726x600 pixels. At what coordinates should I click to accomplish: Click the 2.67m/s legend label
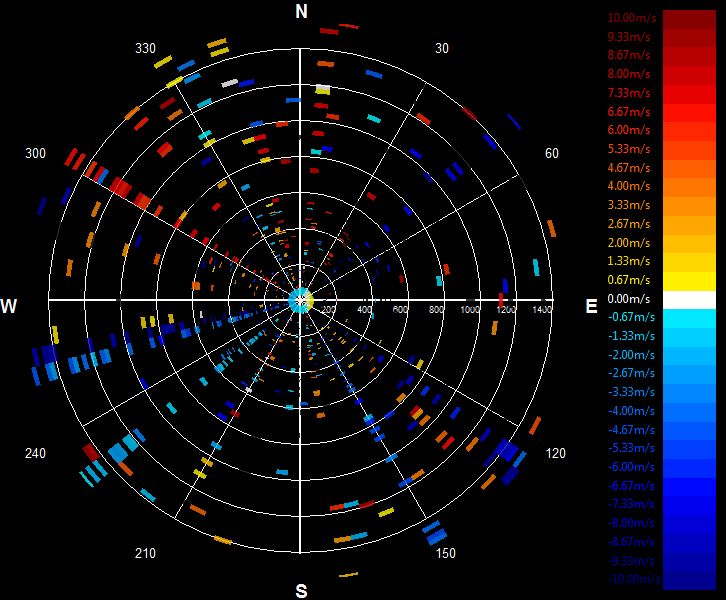click(629, 224)
